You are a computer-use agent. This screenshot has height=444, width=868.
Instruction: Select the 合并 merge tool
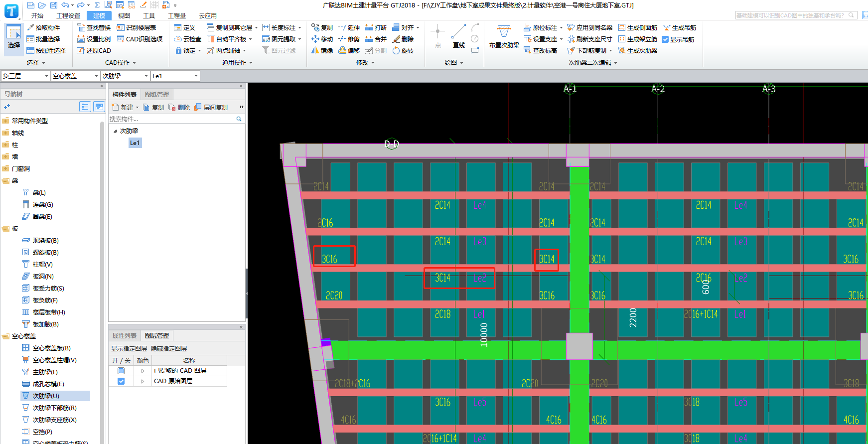click(376, 39)
